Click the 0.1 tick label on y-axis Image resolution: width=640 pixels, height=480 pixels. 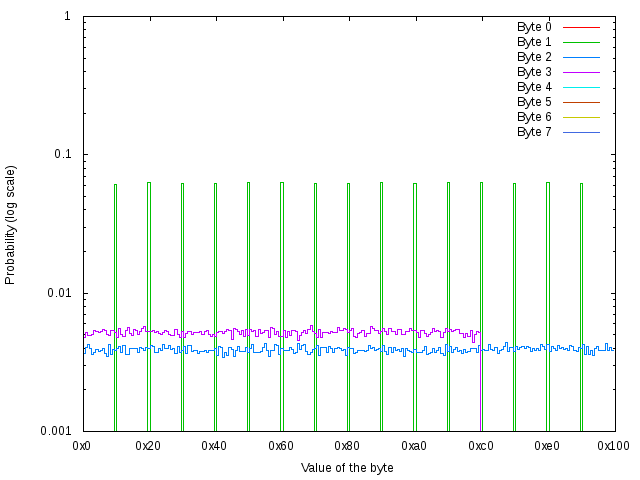click(60, 155)
